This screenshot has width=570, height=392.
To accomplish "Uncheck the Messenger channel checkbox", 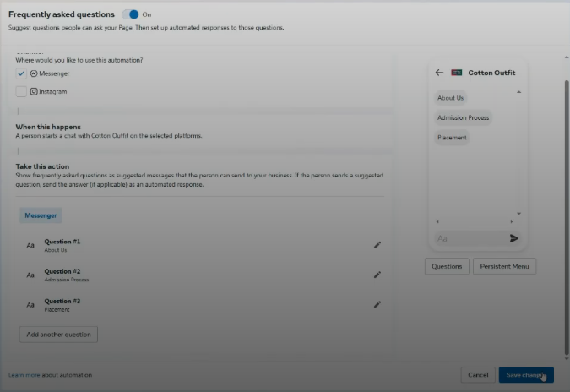I will [x=21, y=73].
